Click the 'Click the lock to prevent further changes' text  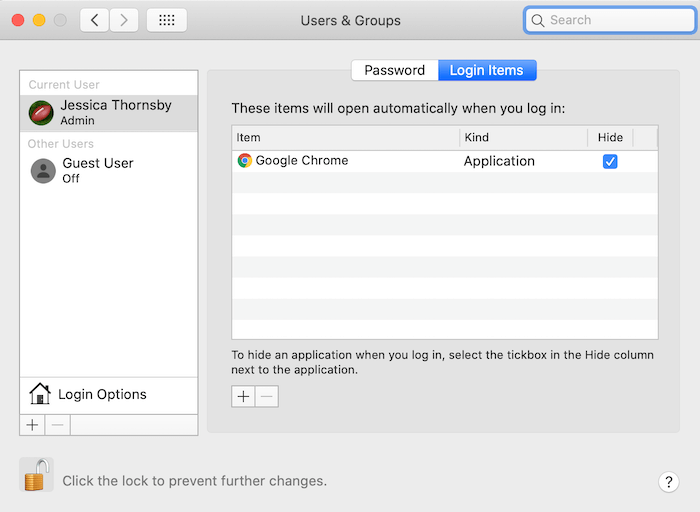pyautogui.click(x=195, y=481)
